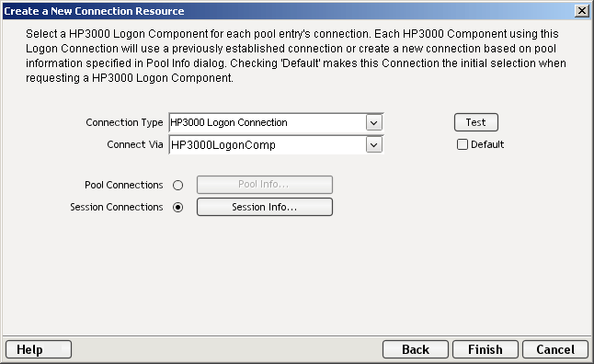Select the Session Connections radio button
Screen dimensions: 594x364
click(x=177, y=207)
